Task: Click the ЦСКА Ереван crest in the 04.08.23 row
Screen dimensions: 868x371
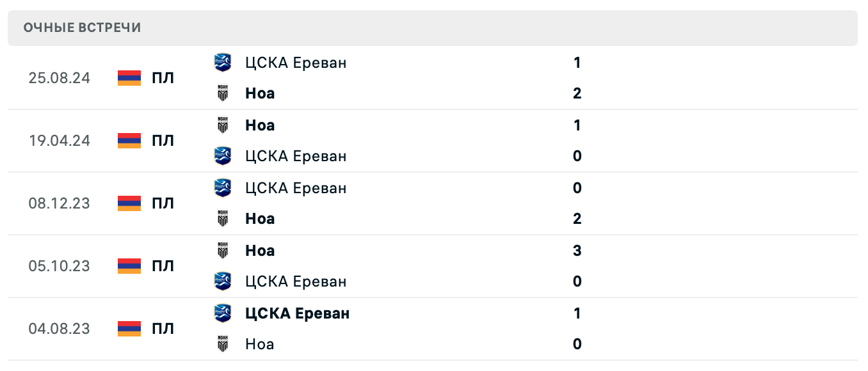Action: (x=223, y=313)
